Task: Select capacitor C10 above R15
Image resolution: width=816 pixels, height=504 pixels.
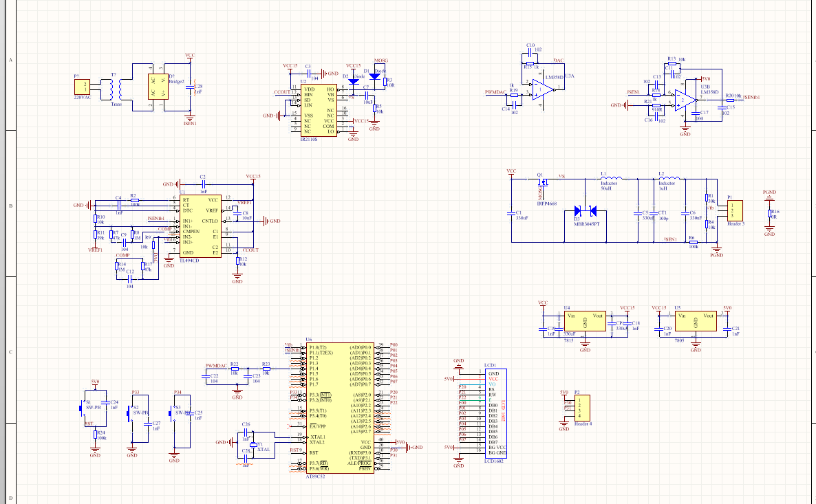Action: [x=530, y=54]
